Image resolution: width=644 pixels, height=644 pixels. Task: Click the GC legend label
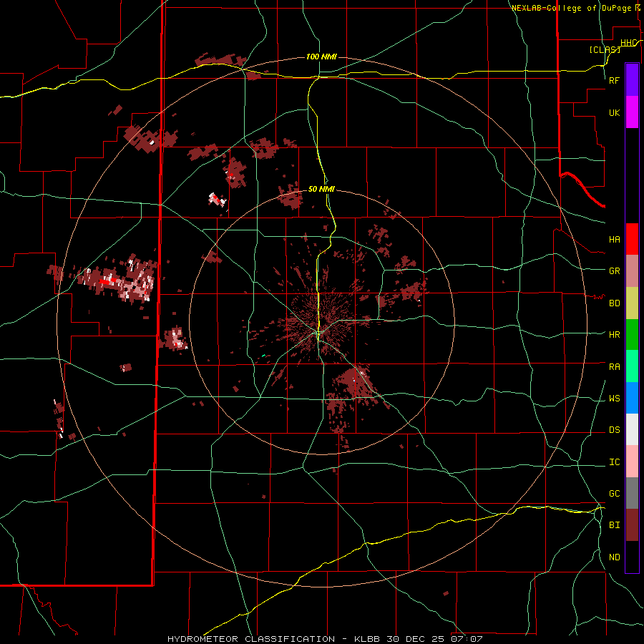614,493
